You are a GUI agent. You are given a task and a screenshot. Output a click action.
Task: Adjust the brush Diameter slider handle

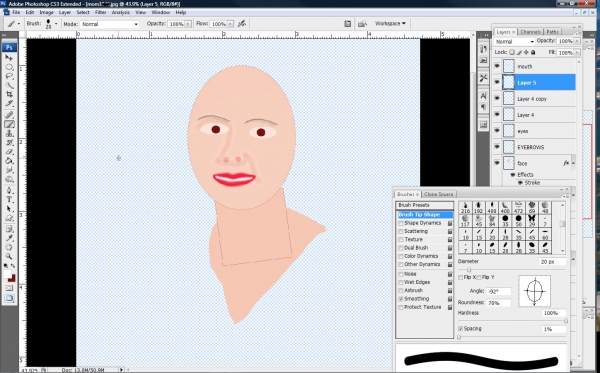click(469, 270)
